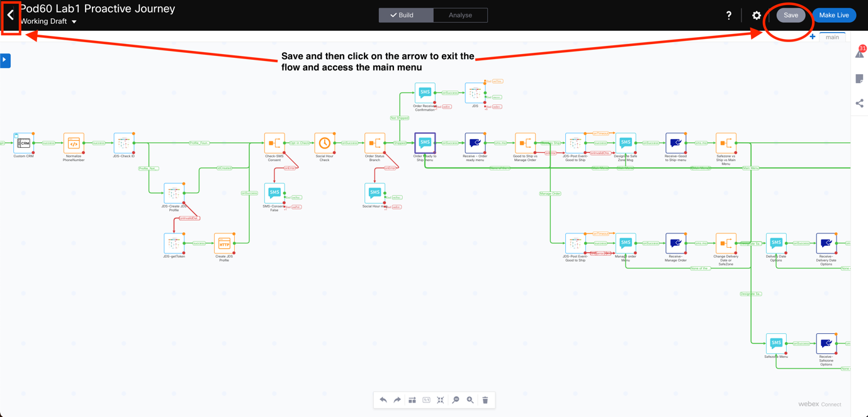Click the 'Shipped' connector label
868x417 pixels.
400,143
